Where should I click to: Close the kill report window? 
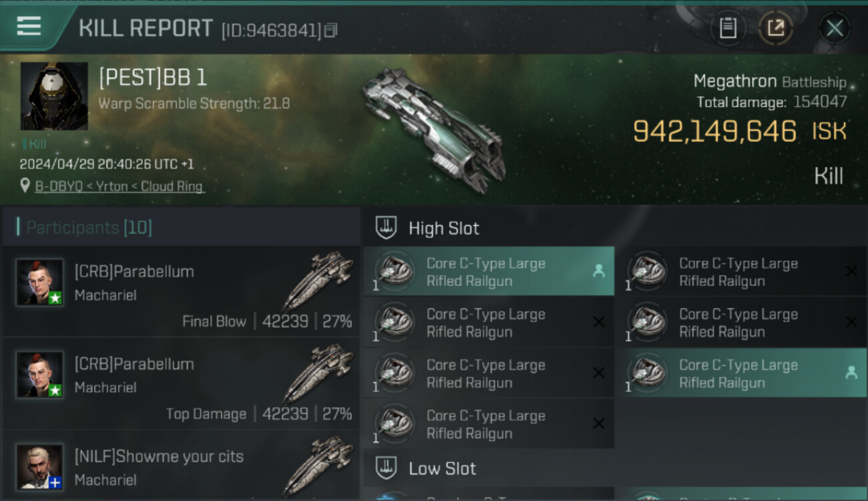[835, 28]
